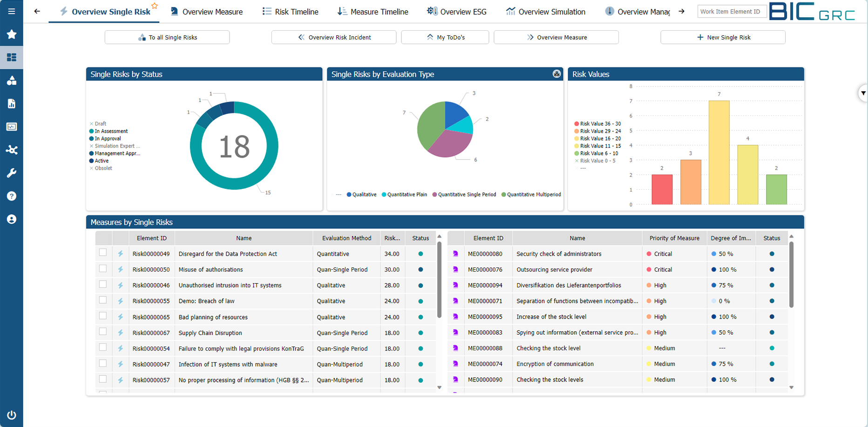Open chart options on Single Risks by Evaluation Type

(556, 73)
